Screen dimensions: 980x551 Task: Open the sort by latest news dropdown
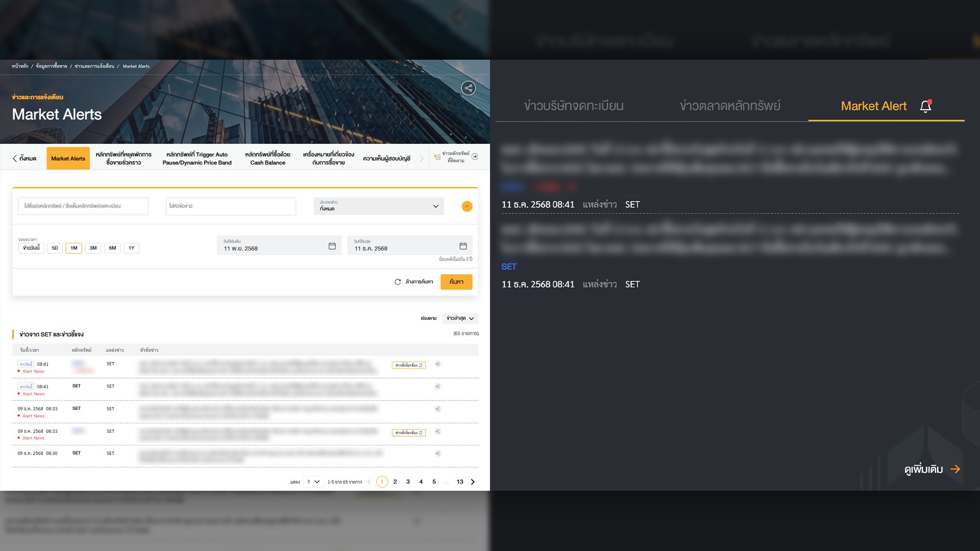pyautogui.click(x=460, y=318)
